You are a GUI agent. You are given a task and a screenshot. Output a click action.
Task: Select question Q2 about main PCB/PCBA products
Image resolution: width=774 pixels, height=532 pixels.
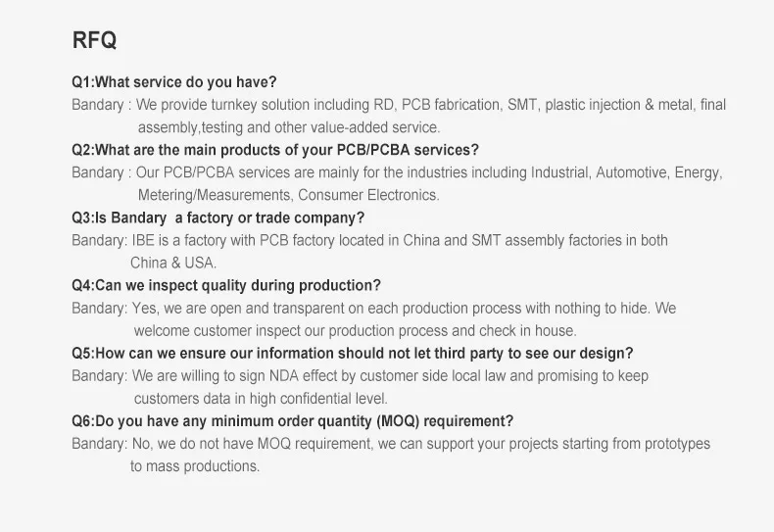[x=275, y=150]
